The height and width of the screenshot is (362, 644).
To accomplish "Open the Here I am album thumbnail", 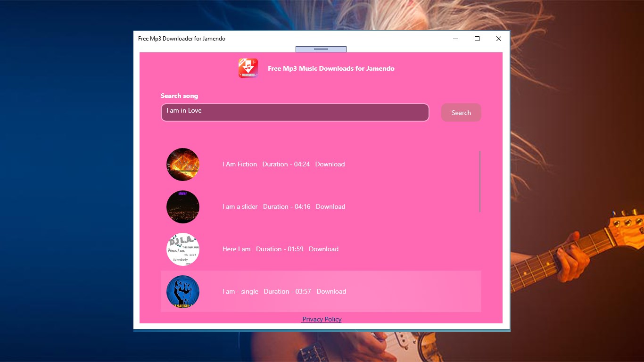I will coord(183,249).
